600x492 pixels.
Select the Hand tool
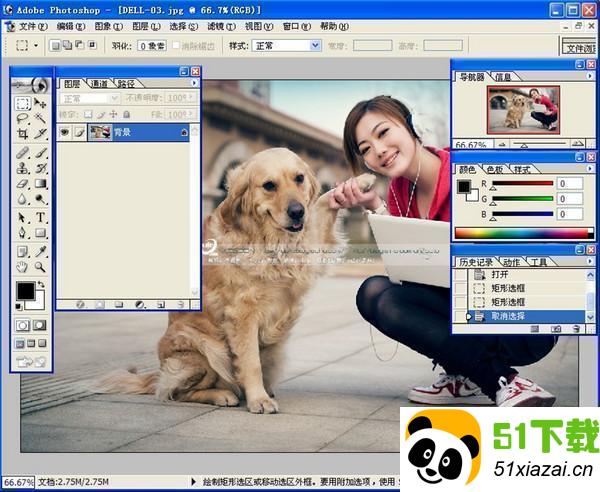point(22,267)
